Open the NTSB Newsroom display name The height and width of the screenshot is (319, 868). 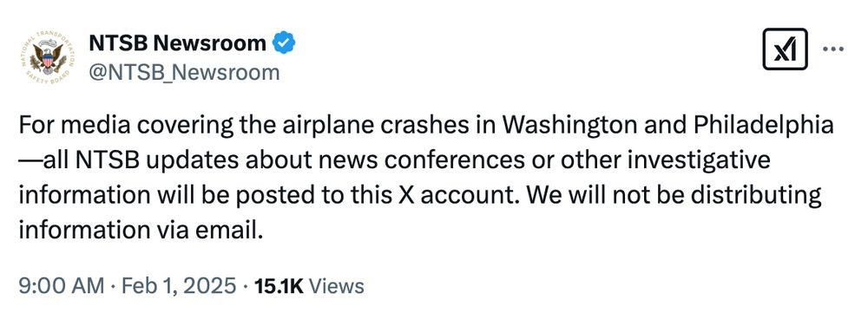coord(178,42)
